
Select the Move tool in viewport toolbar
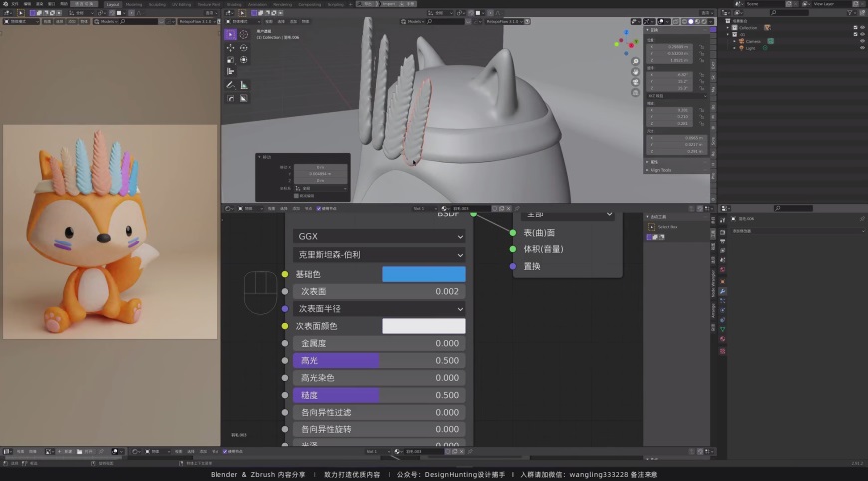click(x=230, y=48)
